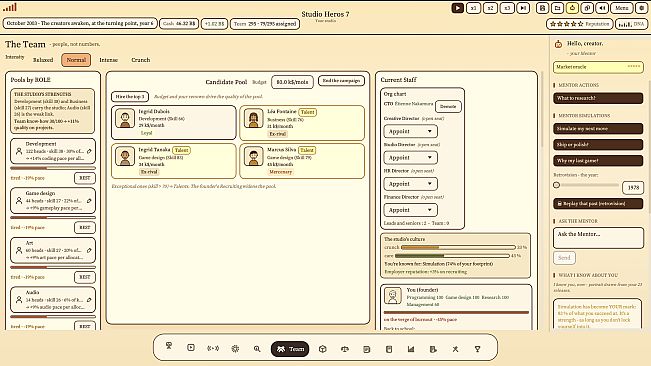This screenshot has width=651, height=366.
Task: Open the cube box icon in bottom dock
Action: [x=323, y=349]
